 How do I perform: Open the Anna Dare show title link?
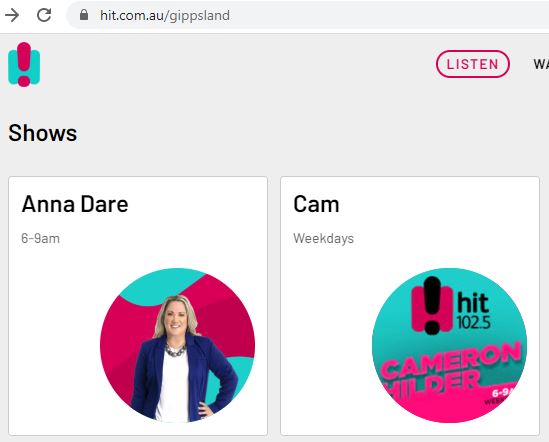click(75, 204)
